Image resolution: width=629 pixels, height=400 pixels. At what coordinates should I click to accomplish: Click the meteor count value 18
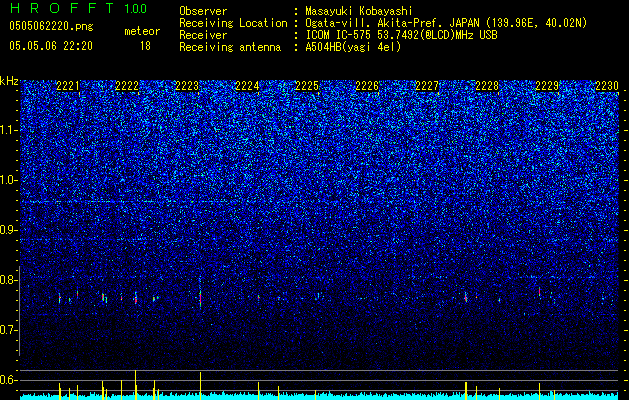(145, 46)
